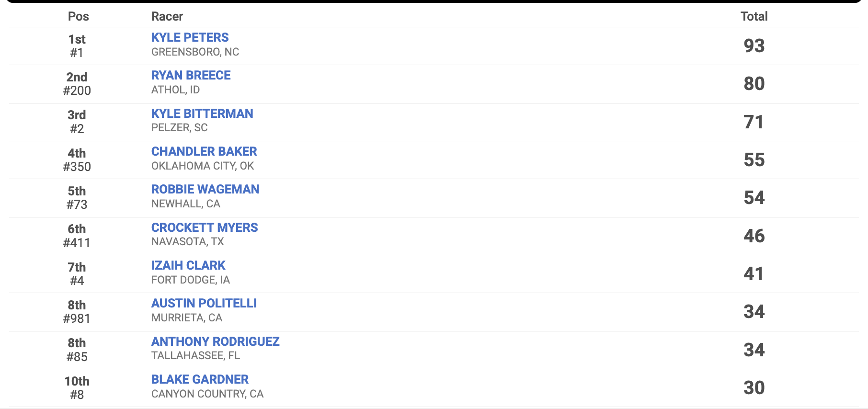Open Kyle Peters racer profile link
Viewport: 868px width, 409px height.
point(190,37)
